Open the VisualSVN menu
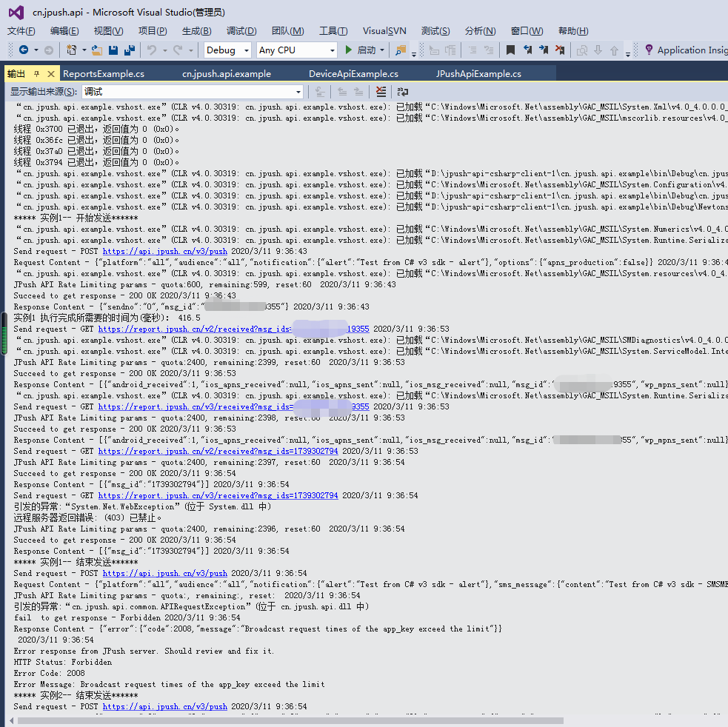This screenshot has height=727, width=728. tap(384, 30)
